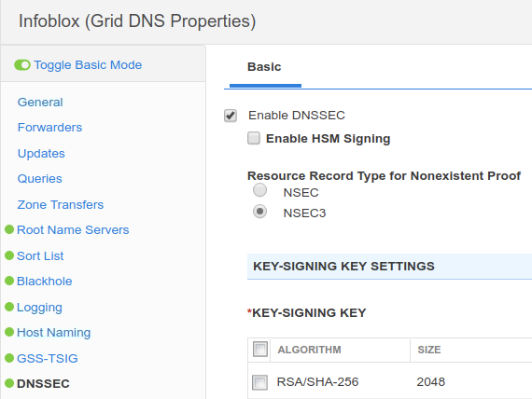Open the Forwarders section

(49, 128)
